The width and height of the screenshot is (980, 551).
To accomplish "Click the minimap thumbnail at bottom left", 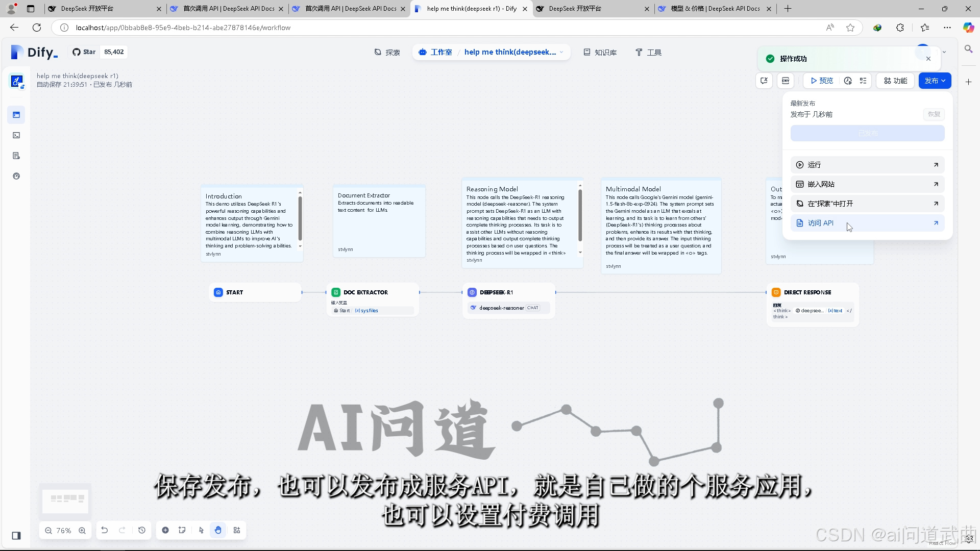I will pos(65,500).
